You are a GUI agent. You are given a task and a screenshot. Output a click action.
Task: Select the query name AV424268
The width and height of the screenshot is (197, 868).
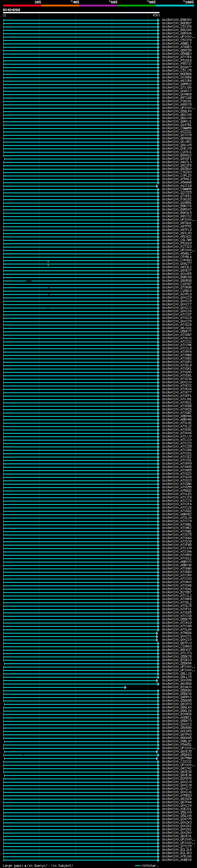[x=11, y=10]
